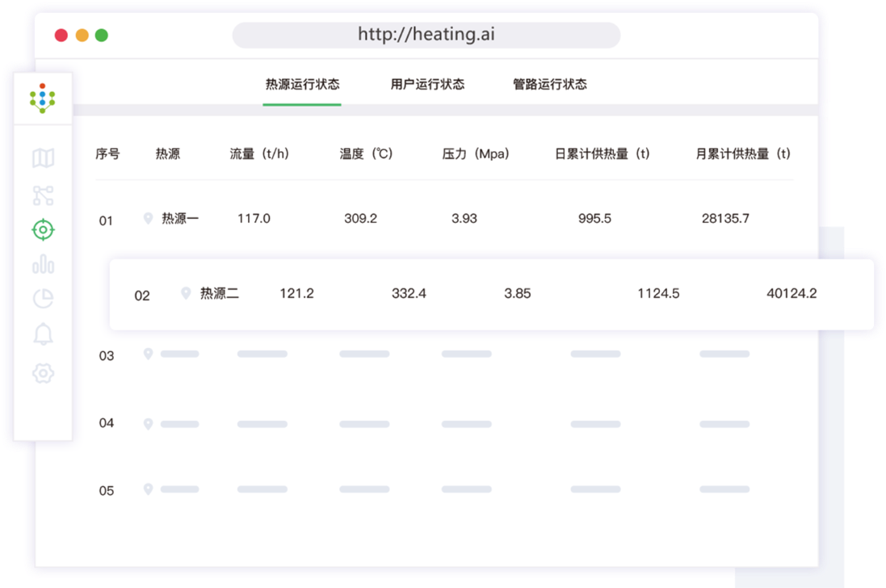Image resolution: width=886 pixels, height=588 pixels.
Task: Select the highlighted row 02 热源二
Action: (491, 294)
